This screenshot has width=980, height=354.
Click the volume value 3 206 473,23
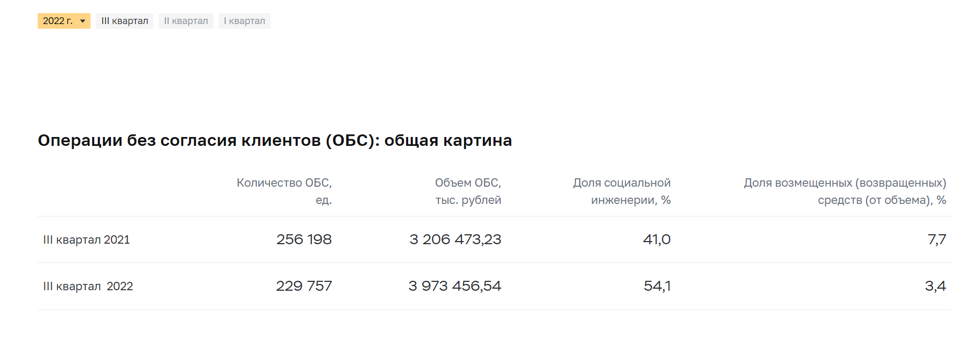pyautogui.click(x=455, y=239)
